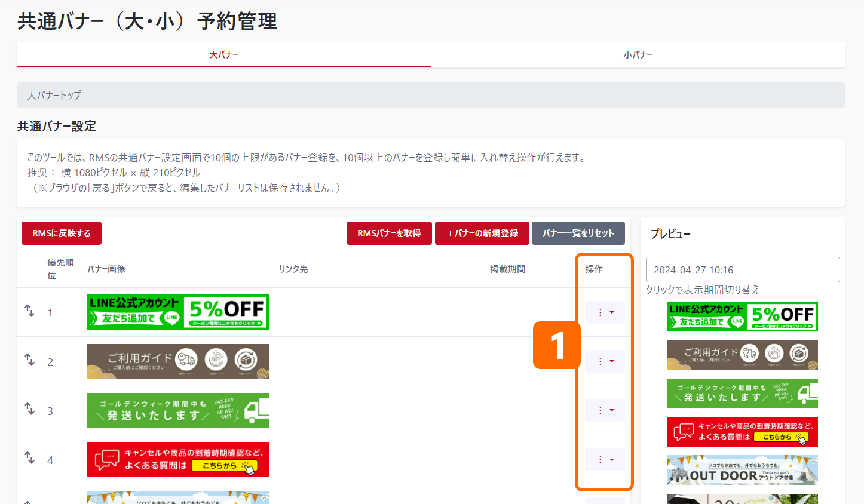The width and height of the screenshot is (864, 504).
Task: Click the reorder arrows for banner row 4
Action: pos(29,458)
